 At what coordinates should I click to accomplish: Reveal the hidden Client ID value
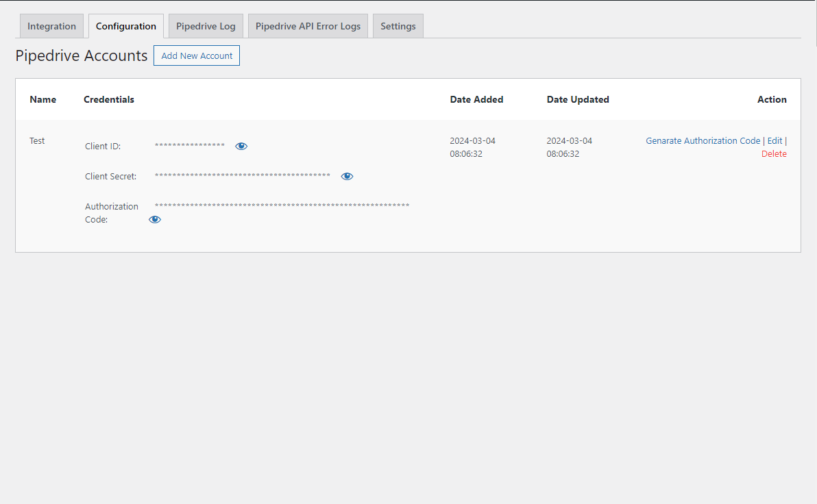[241, 147]
